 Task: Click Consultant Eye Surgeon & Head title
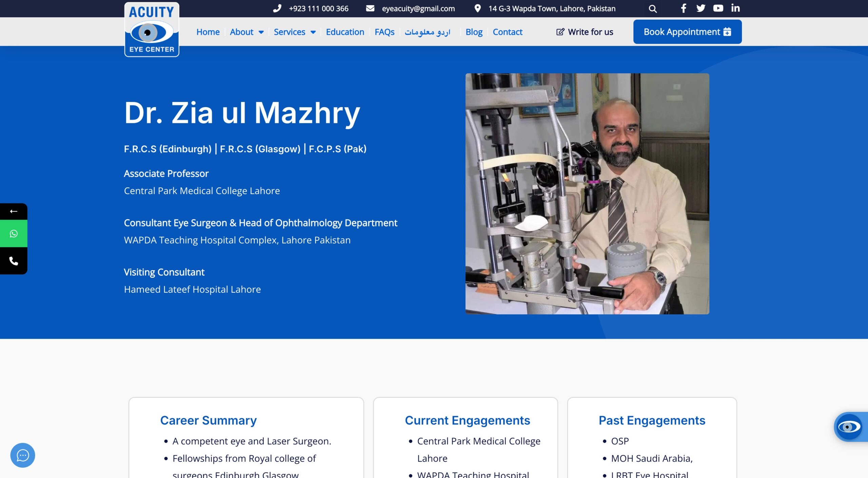coord(260,223)
